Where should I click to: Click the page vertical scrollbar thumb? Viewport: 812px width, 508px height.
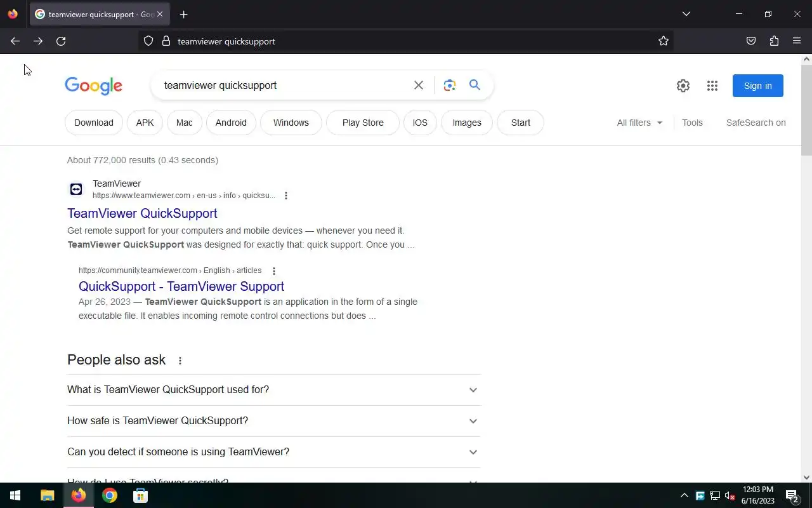click(807, 109)
